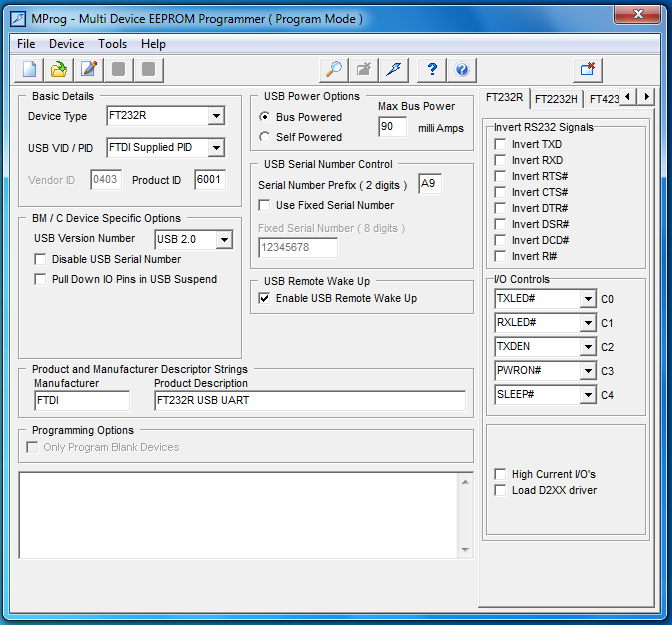Tick the Invert DTR# checkbox

coord(500,208)
